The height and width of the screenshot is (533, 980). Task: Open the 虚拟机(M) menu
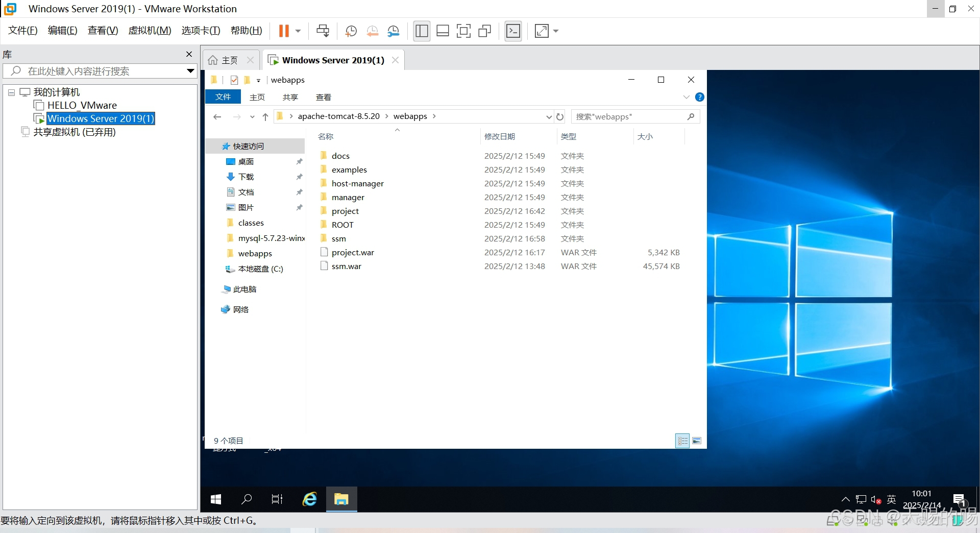(150, 31)
